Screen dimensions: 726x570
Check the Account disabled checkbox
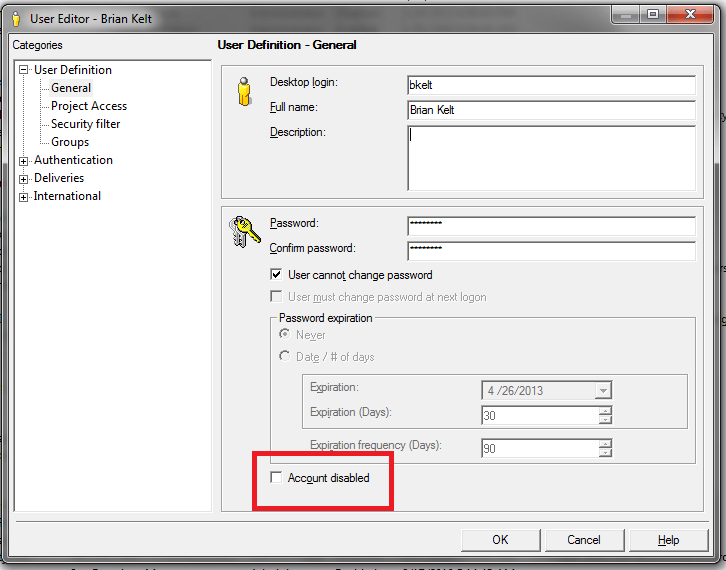point(276,477)
